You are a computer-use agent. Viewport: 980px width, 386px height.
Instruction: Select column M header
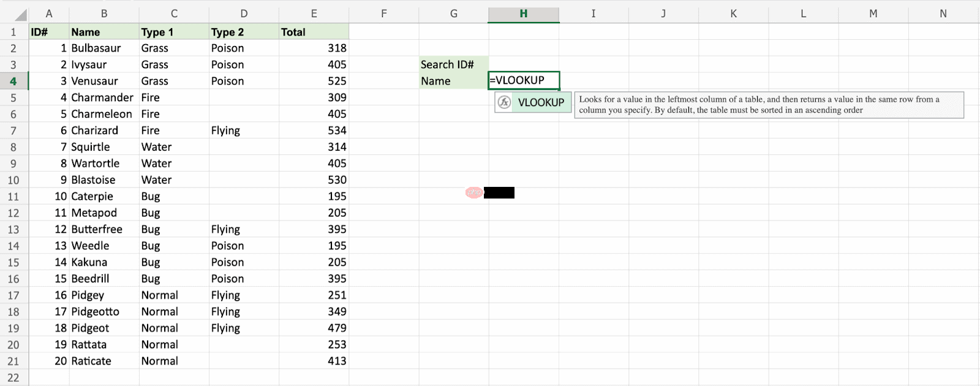click(873, 13)
